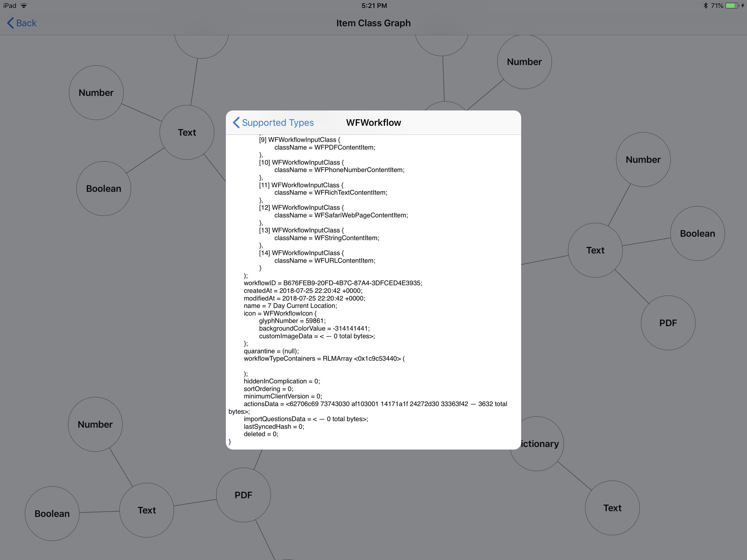Screen dimensions: 747x560
Task: Tap the WFPDFContentItem className line
Action: tap(325, 147)
